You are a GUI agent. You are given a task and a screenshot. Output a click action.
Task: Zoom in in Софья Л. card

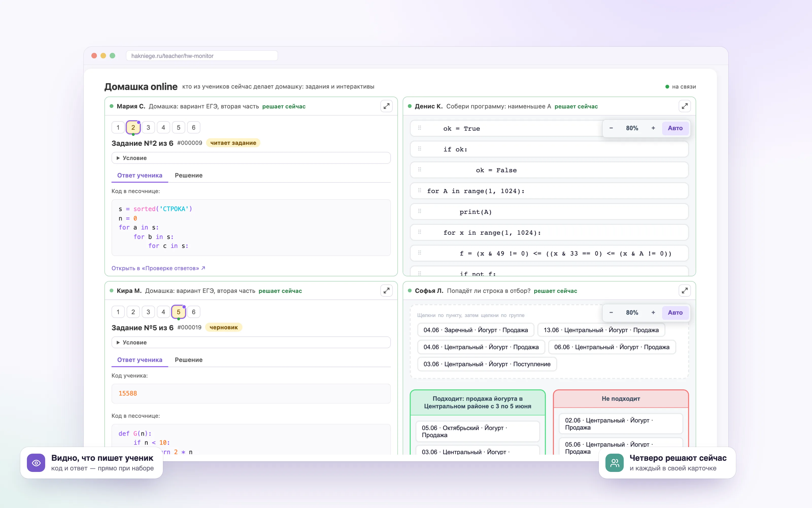pyautogui.click(x=653, y=312)
